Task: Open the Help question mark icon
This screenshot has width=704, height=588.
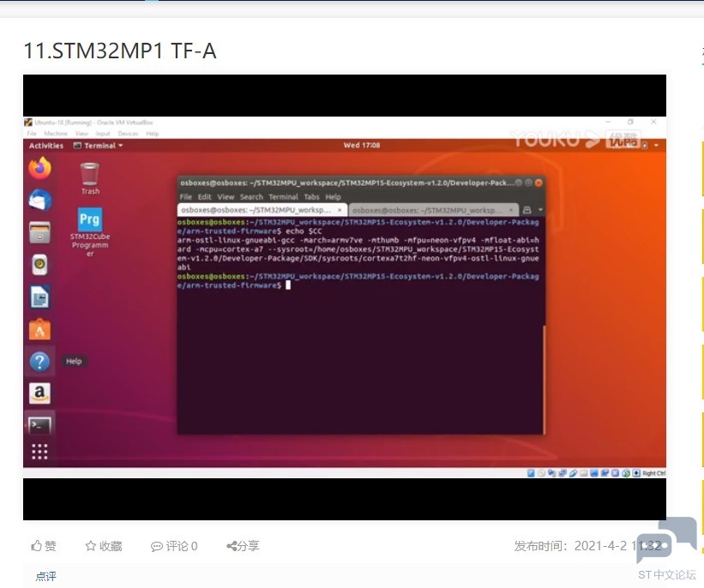Action: 40,362
